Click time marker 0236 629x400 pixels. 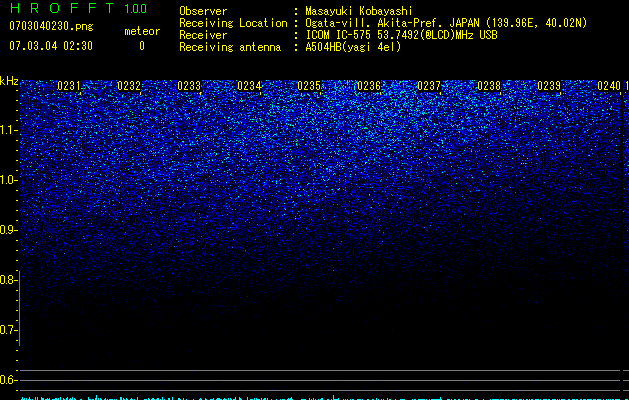coord(369,86)
